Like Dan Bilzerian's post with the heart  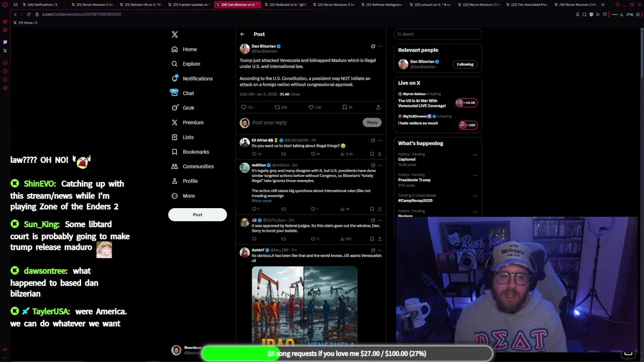click(311, 107)
